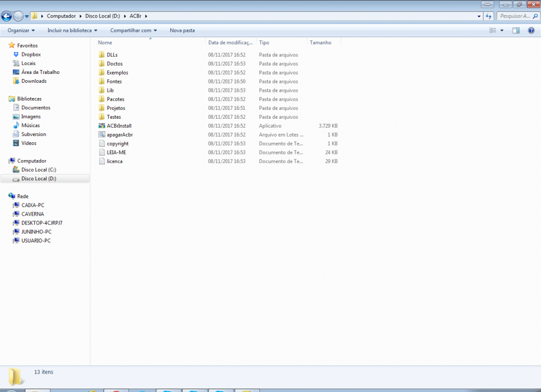This screenshot has width=541, height=392.
Task: Select the Pacotes folder icon
Action: tap(101, 99)
